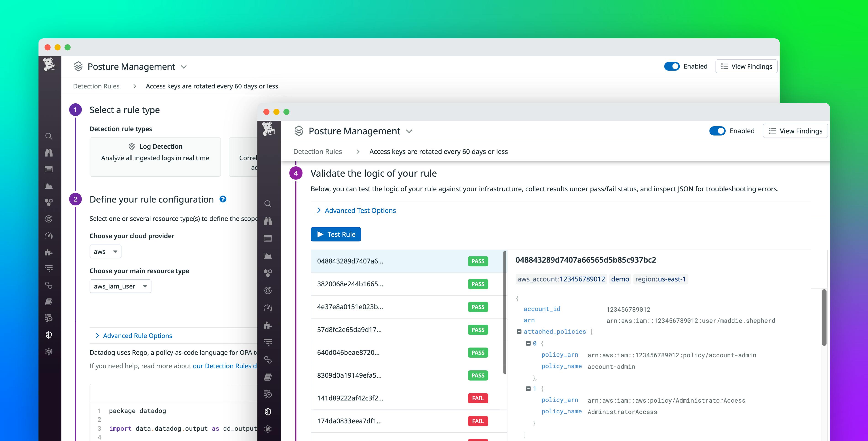Image resolution: width=868 pixels, height=441 pixels.
Task: Click the Security shield icon in sidebar
Action: [x=268, y=411]
